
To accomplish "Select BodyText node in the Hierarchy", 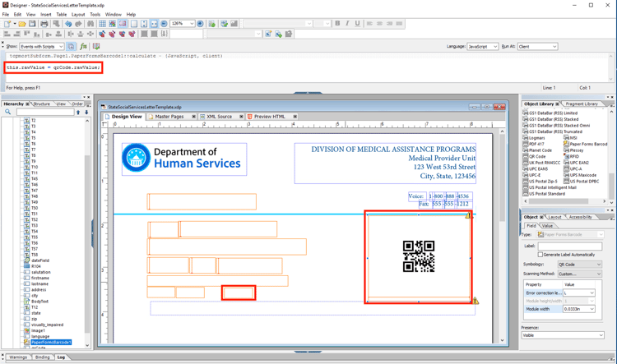I will point(39,302).
